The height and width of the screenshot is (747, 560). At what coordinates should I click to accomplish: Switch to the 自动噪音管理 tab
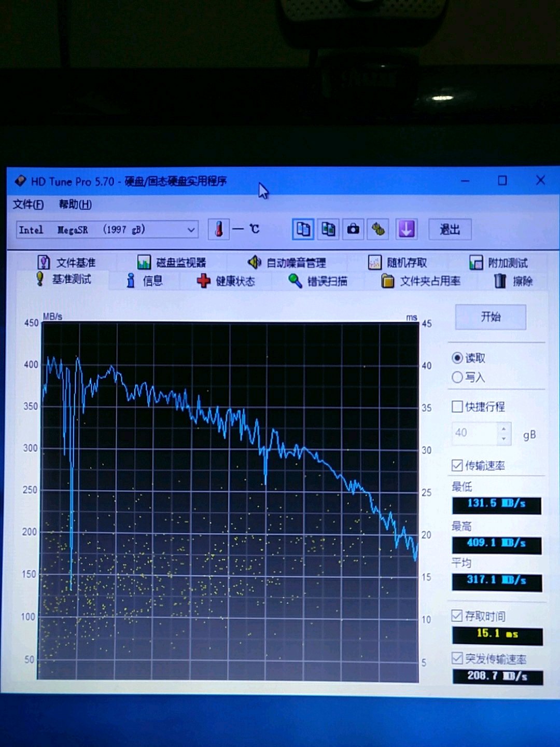(x=286, y=262)
